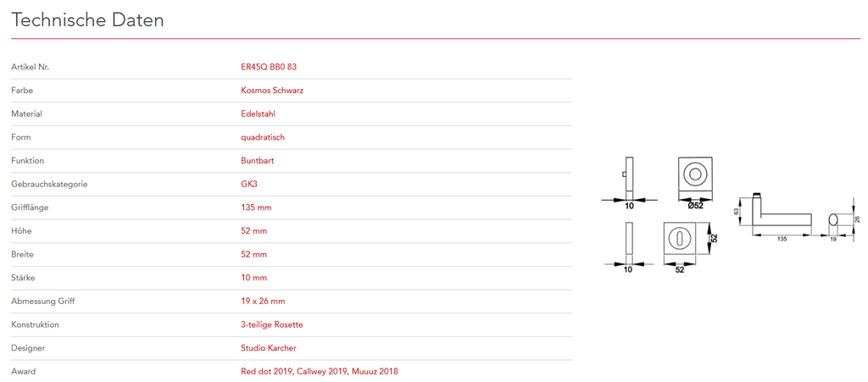Click the Red dot 2019 award text
Viewport: 868px width, 382px height.
click(x=266, y=371)
